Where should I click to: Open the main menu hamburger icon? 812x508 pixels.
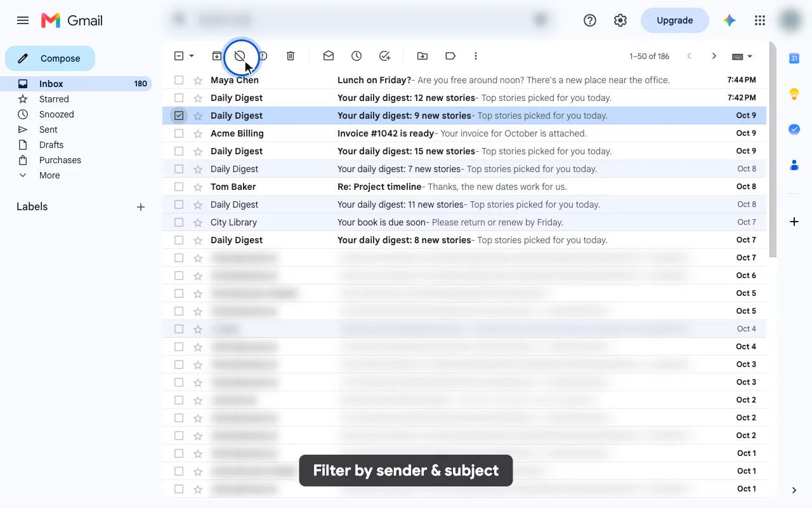coord(23,20)
